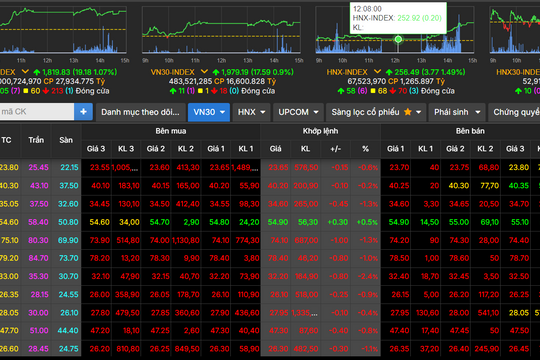540x360 pixels.
Task: Click the Bên mua KL 1 header
Action: (x=246, y=149)
